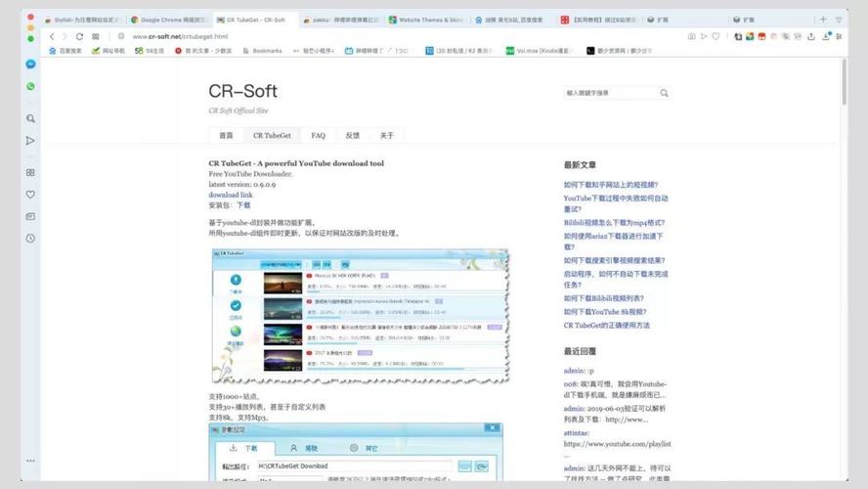Open the CR TubeGet site menu item
Viewport: 868px width, 489px height.
pyautogui.click(x=272, y=136)
